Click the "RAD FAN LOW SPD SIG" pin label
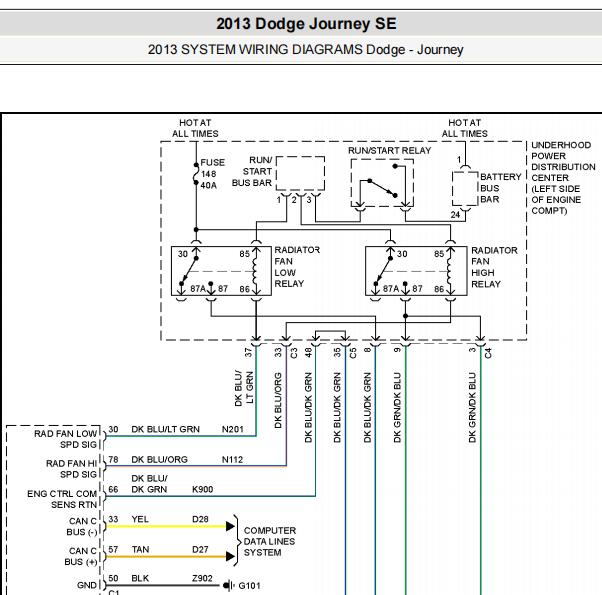Screen dimensions: 602x595 [x=66, y=439]
